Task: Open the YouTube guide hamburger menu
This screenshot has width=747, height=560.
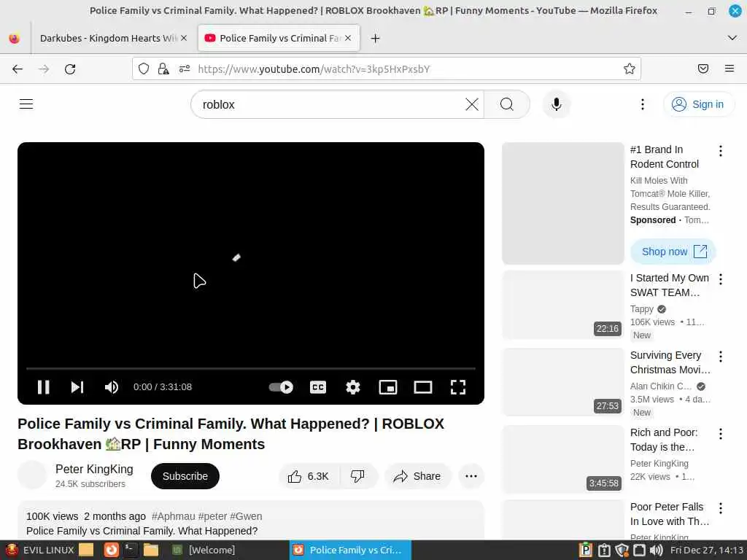Action: coord(26,104)
